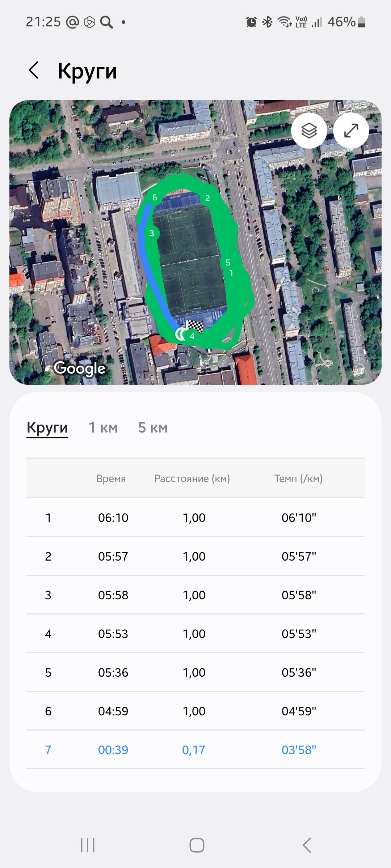Switch to the 5 км tab
The width and height of the screenshot is (391, 868).
coord(153,428)
